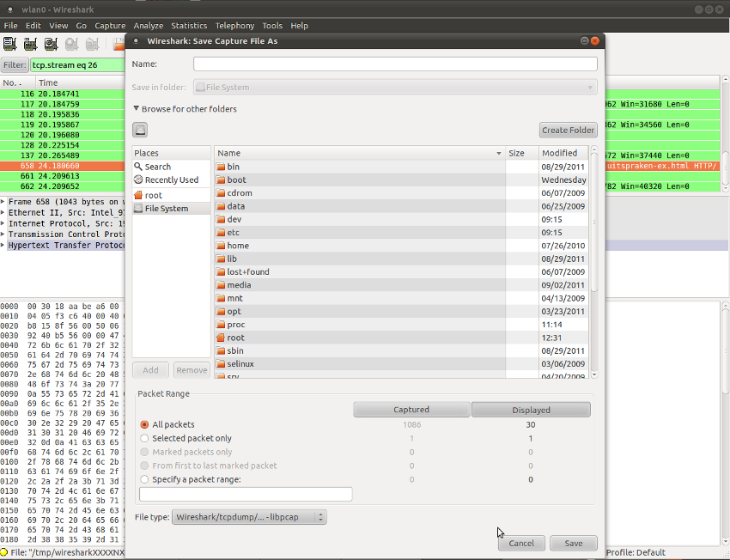Expand the Internet Protocol tree row
Image resolution: width=730 pixels, height=560 pixels.
[x=3, y=223]
